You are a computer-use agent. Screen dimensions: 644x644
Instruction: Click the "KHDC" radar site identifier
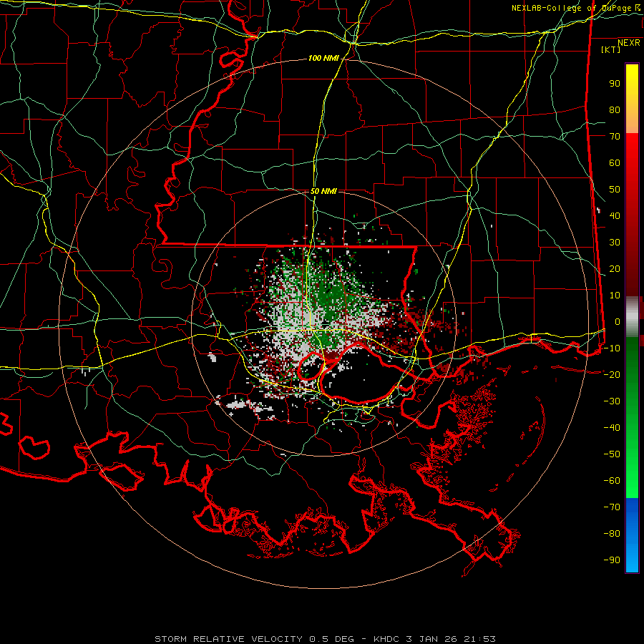point(386,639)
